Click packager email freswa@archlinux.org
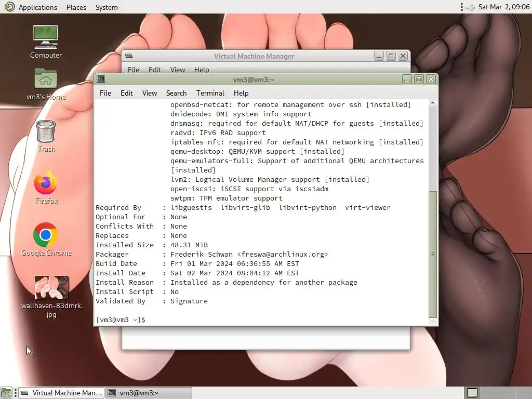532x399 pixels. coord(283,255)
